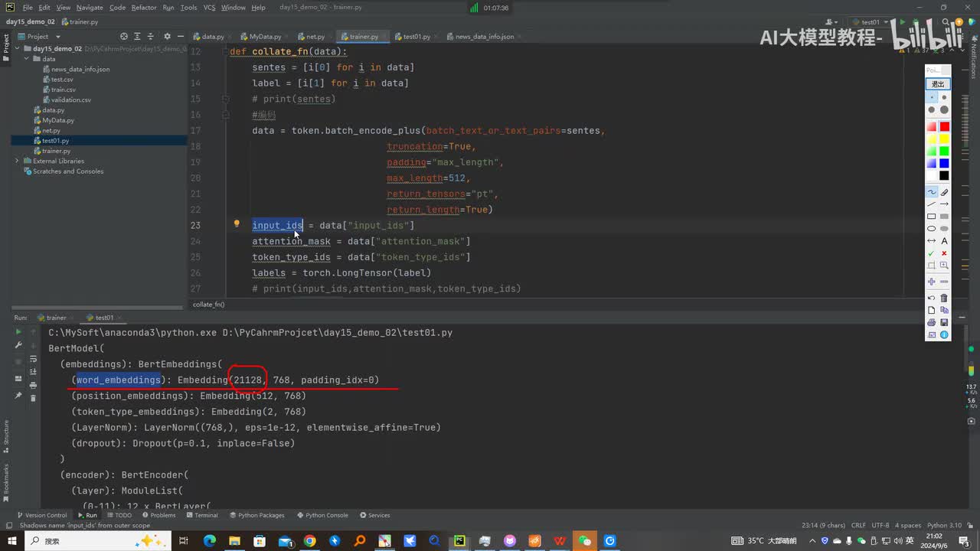The width and height of the screenshot is (980, 551).
Task: Open the Services tool window
Action: [374, 515]
